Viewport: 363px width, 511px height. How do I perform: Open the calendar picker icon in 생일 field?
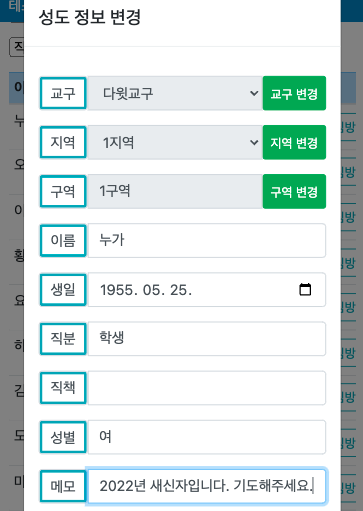click(x=305, y=289)
